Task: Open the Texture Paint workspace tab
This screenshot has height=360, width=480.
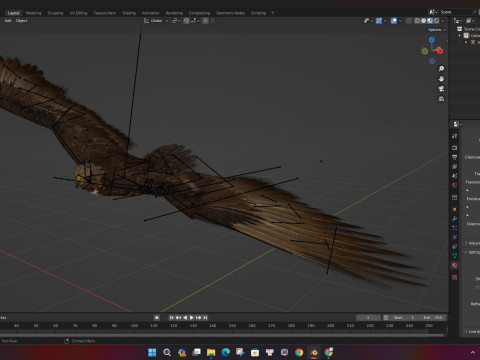Action: coord(104,13)
